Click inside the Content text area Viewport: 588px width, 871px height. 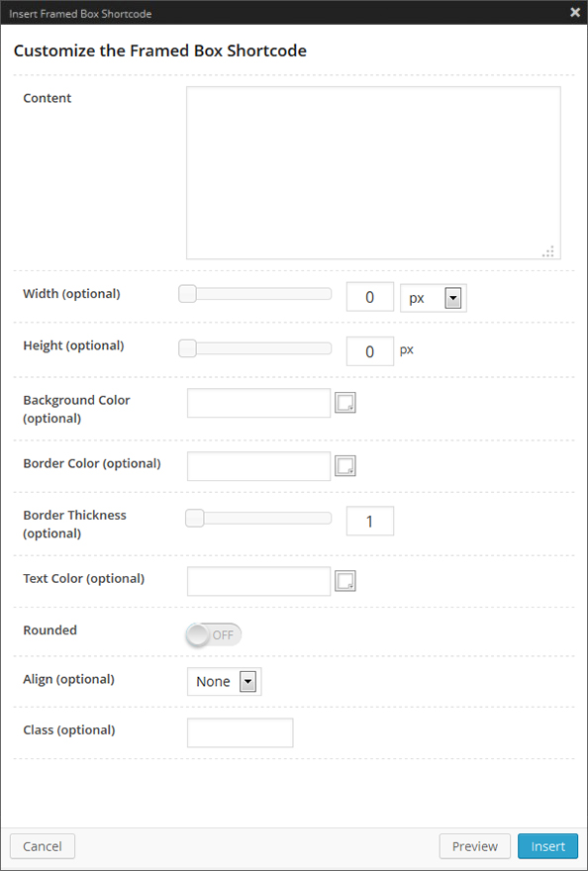click(374, 168)
